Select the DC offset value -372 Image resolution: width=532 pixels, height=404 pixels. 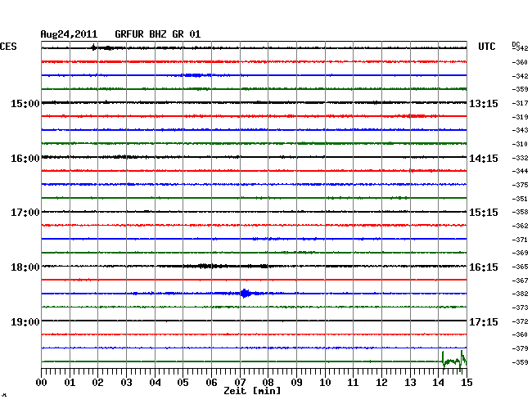tap(520, 321)
